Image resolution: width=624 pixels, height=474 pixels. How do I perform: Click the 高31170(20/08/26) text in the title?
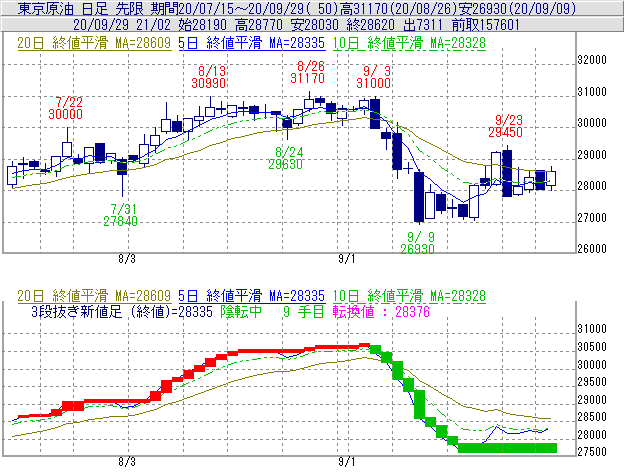coord(398,8)
